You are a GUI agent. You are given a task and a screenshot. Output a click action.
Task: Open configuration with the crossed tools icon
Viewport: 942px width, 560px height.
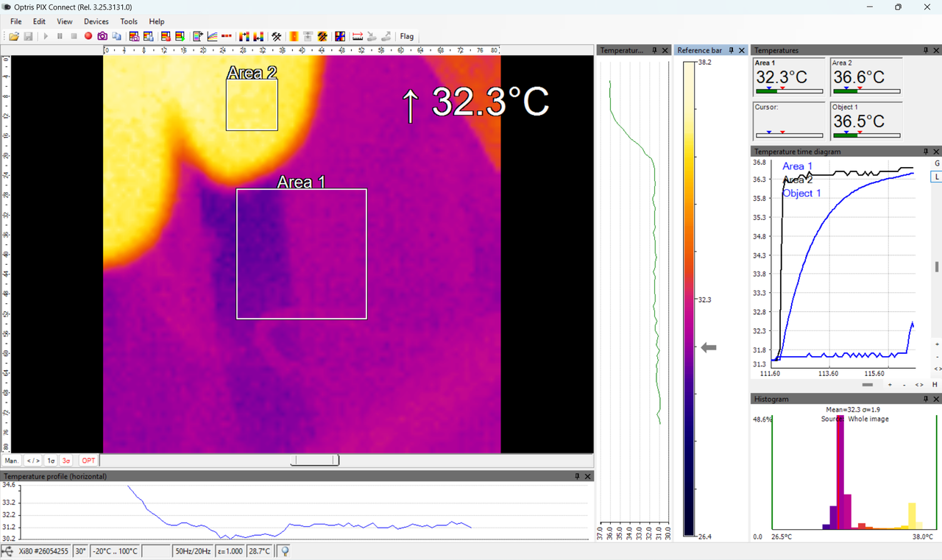(277, 36)
